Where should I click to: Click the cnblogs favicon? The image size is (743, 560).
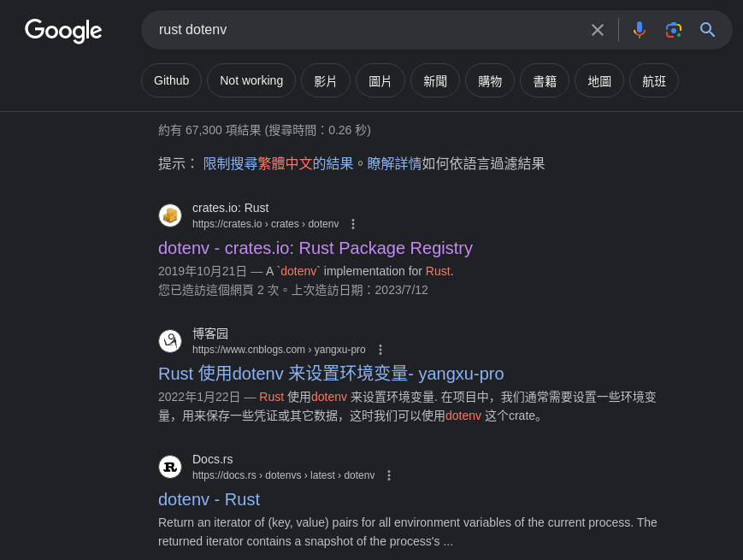coord(170,341)
